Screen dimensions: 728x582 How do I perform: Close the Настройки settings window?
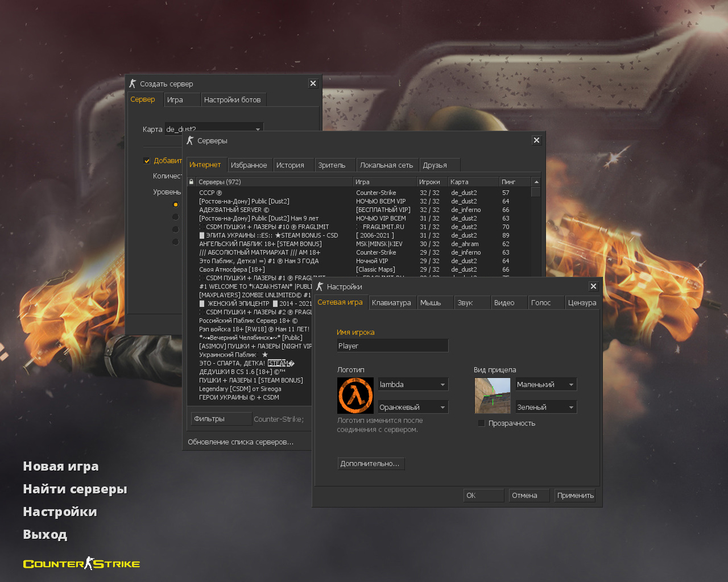click(x=593, y=286)
